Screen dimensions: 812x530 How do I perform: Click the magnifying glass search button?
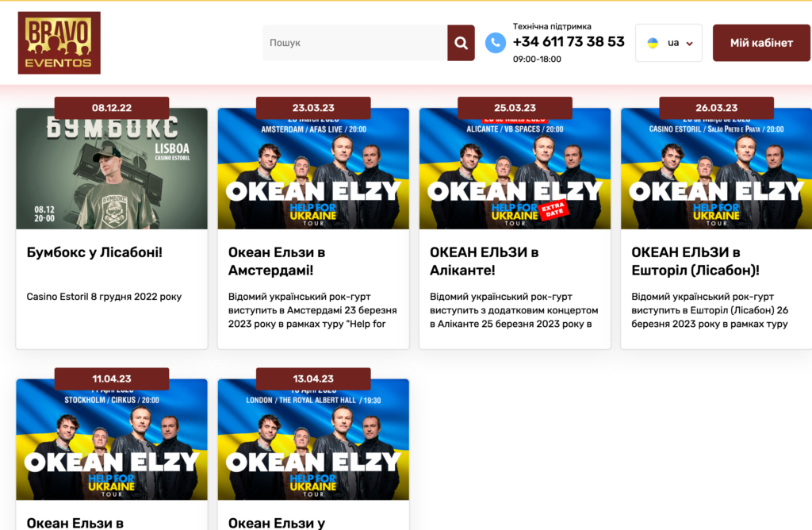click(461, 43)
